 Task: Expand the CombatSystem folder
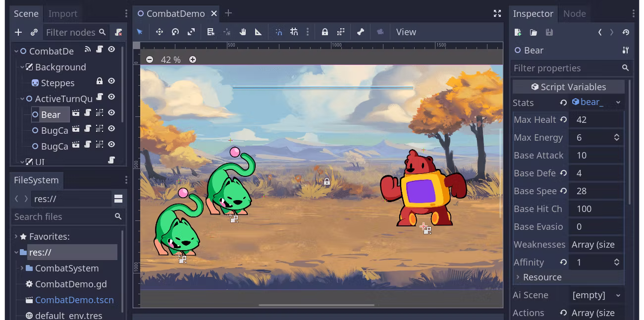(x=22, y=268)
